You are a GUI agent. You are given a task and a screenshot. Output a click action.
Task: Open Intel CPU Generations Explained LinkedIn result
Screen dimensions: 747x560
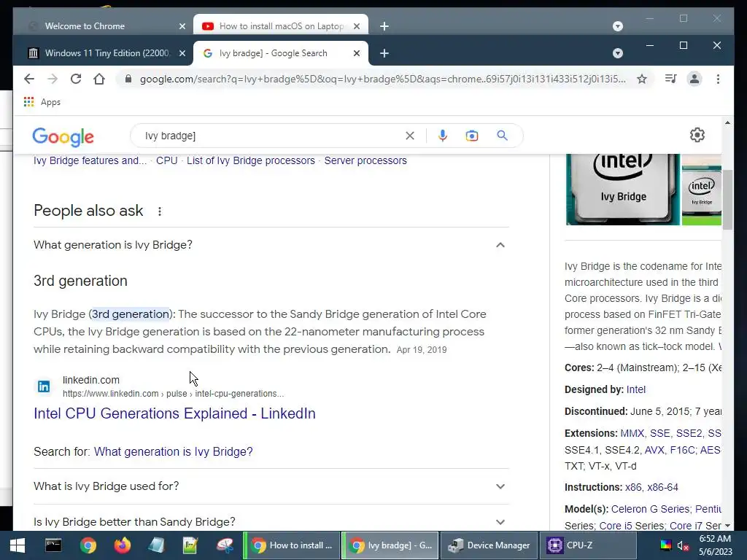(x=174, y=413)
